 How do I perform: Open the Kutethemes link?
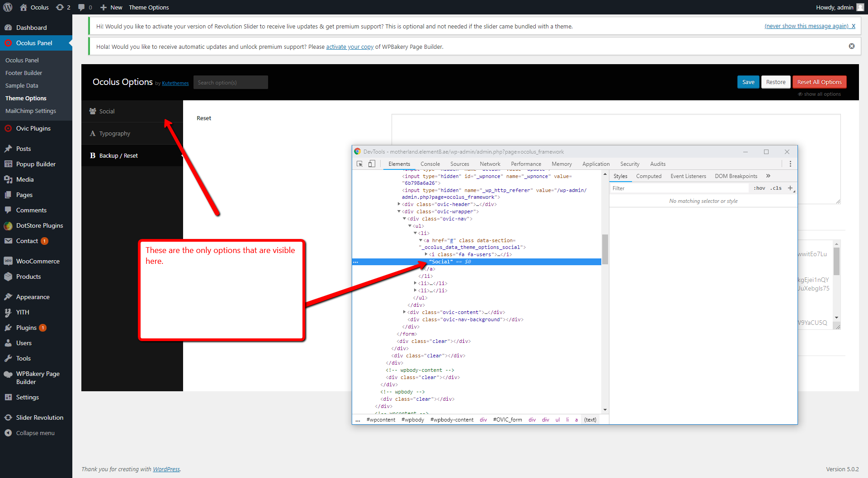(175, 83)
